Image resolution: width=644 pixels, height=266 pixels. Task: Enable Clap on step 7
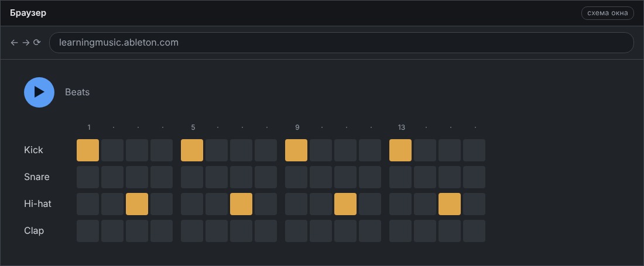[241, 231]
